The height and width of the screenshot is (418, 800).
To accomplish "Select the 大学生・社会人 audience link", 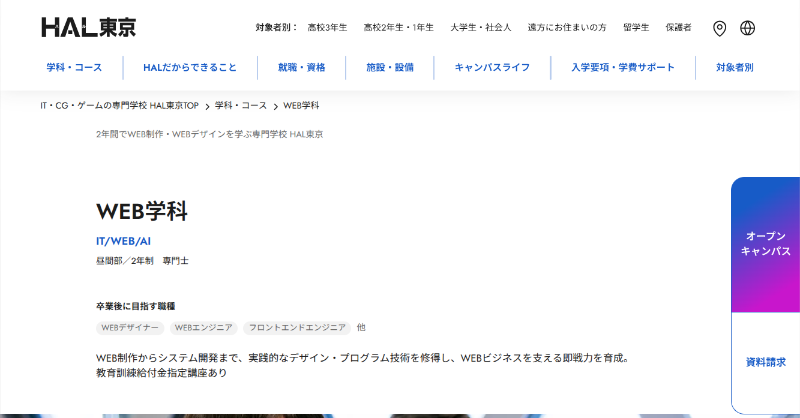I will 481,28.
